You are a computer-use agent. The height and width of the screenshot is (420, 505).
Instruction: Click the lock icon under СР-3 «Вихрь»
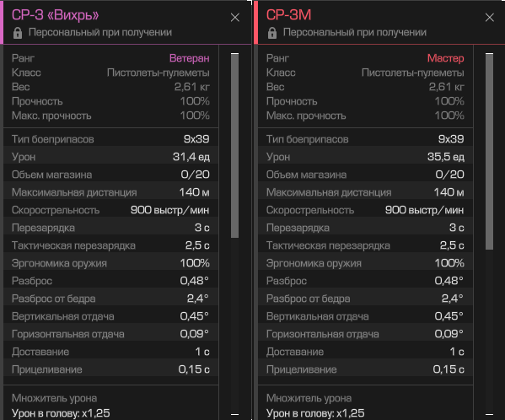pyautogui.click(x=18, y=33)
